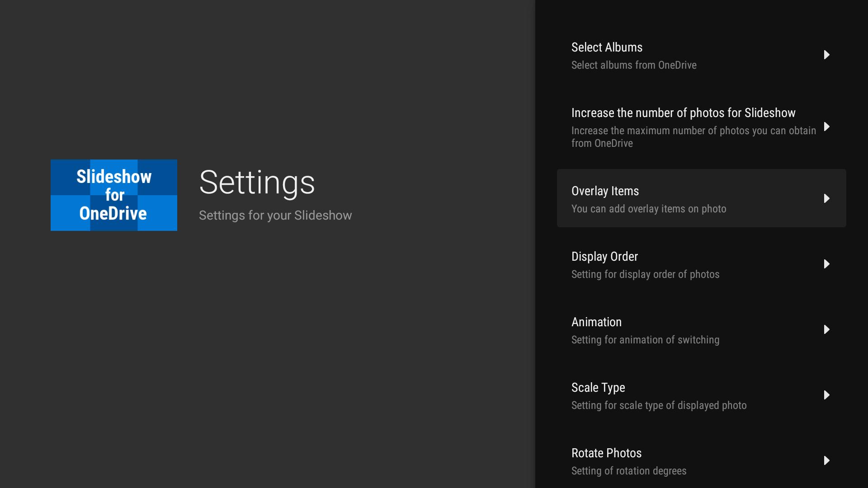868x488 pixels.
Task: Open the Scale Type setting
Action: 701,395
